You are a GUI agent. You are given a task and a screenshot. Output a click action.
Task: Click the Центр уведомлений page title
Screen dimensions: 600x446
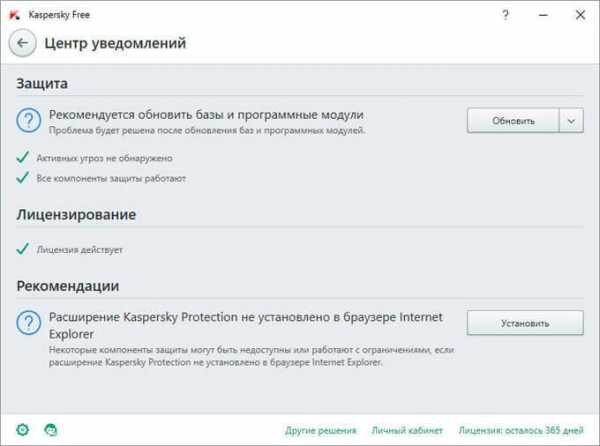coord(115,43)
